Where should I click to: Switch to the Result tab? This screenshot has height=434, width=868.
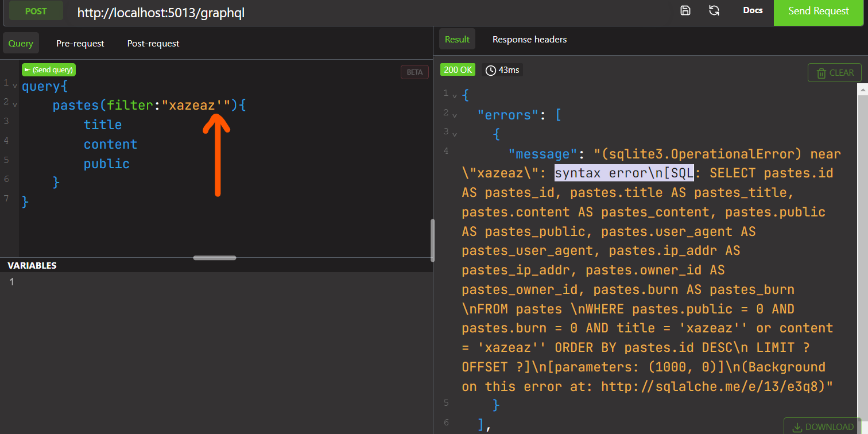coord(457,39)
